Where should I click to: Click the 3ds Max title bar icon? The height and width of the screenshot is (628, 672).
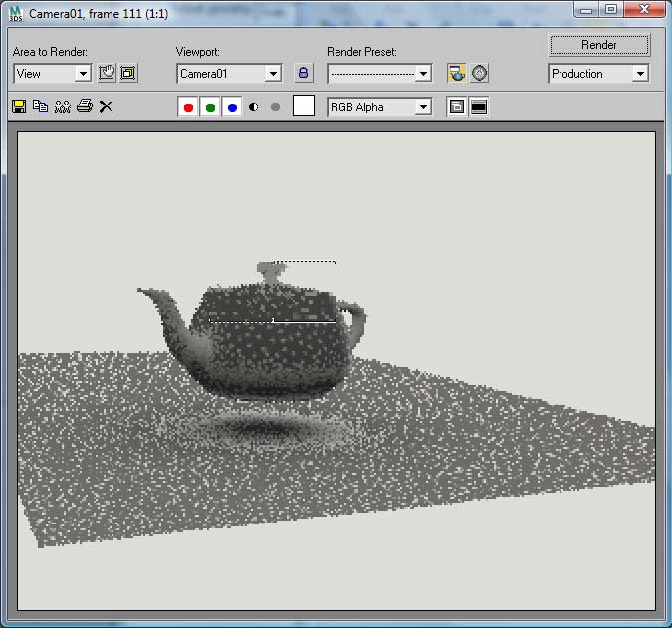(15, 14)
